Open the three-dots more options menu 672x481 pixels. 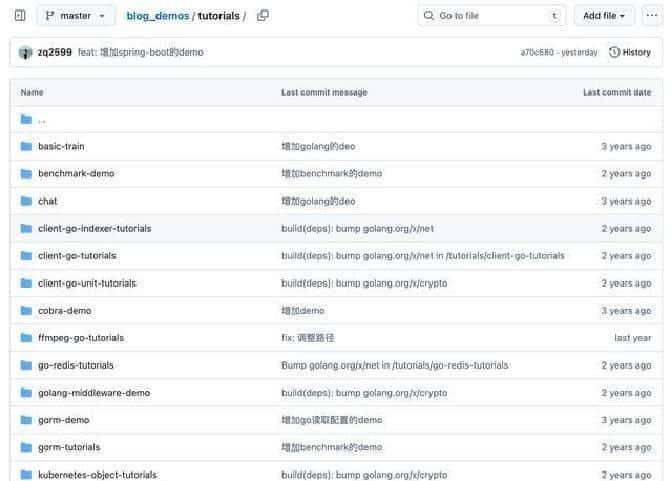pos(652,16)
